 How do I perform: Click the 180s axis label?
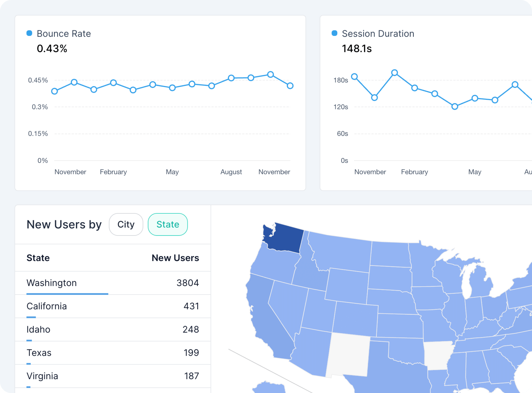[x=341, y=80]
